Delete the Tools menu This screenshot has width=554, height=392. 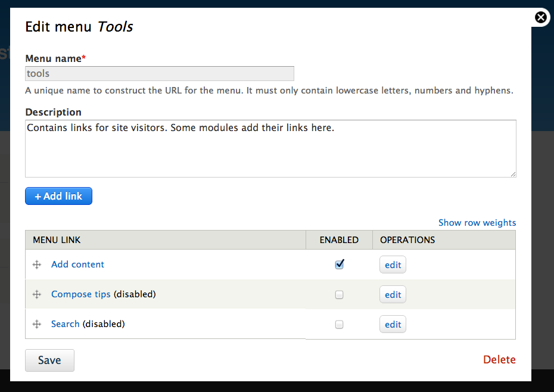coord(499,359)
